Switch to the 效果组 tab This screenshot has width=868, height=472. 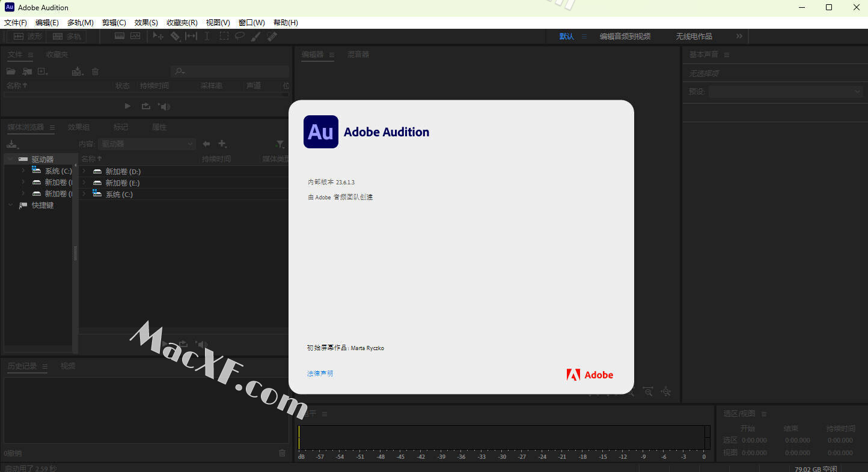coord(79,127)
